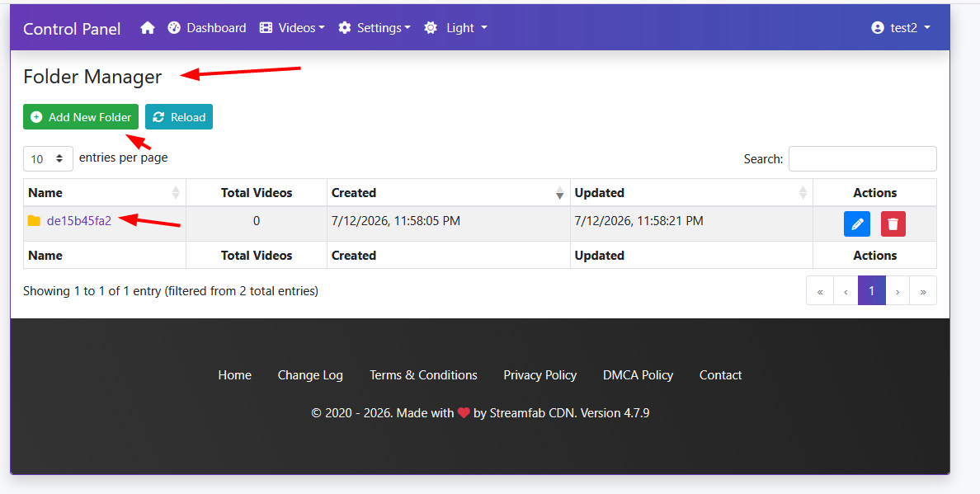Click the red trash delete icon

point(893,223)
